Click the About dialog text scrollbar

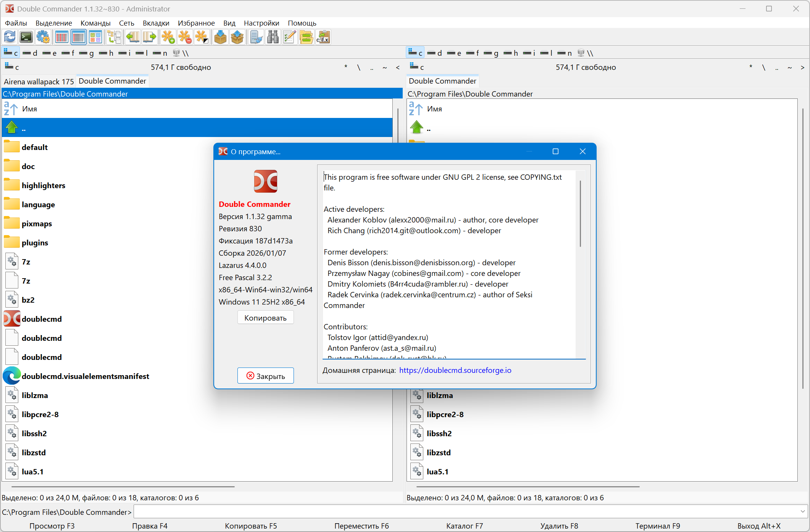pos(580,214)
